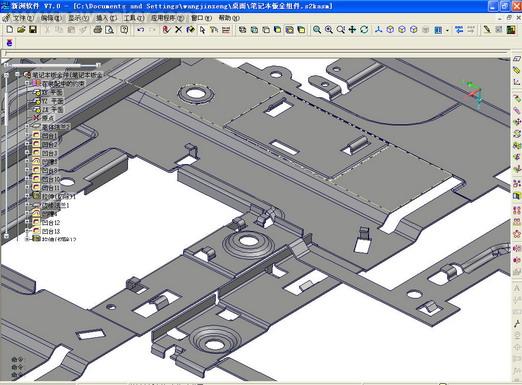The width and height of the screenshot is (522, 385).
Task: Click the Pan four-arrow move icon
Action: click(x=352, y=30)
